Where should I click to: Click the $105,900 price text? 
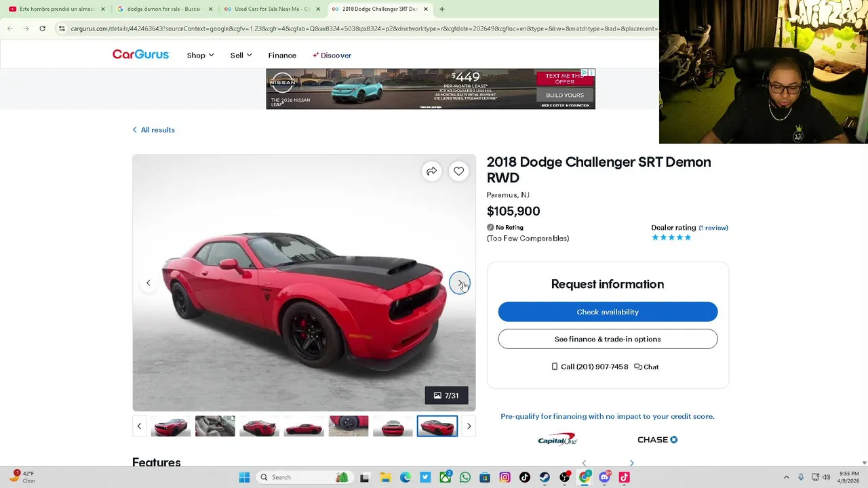point(513,211)
